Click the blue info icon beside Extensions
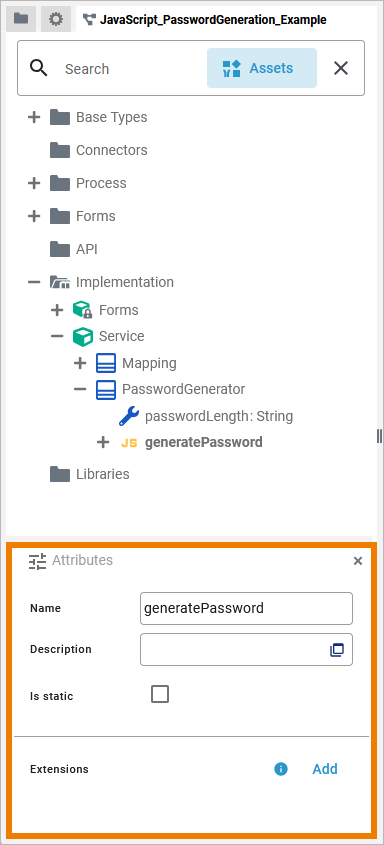Image resolution: width=384 pixels, height=845 pixels. [281, 769]
